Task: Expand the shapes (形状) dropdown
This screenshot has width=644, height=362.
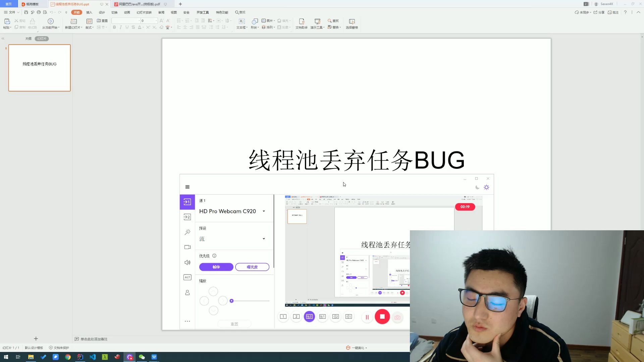Action: 255,27
